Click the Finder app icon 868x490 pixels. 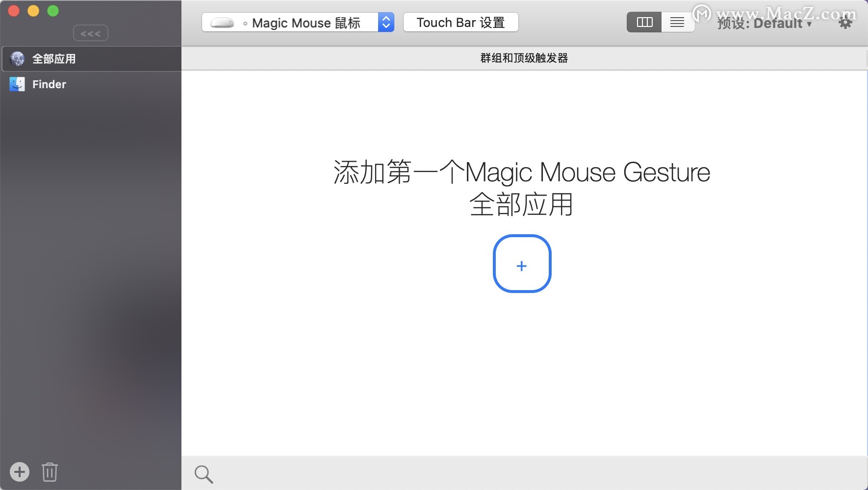[17, 84]
